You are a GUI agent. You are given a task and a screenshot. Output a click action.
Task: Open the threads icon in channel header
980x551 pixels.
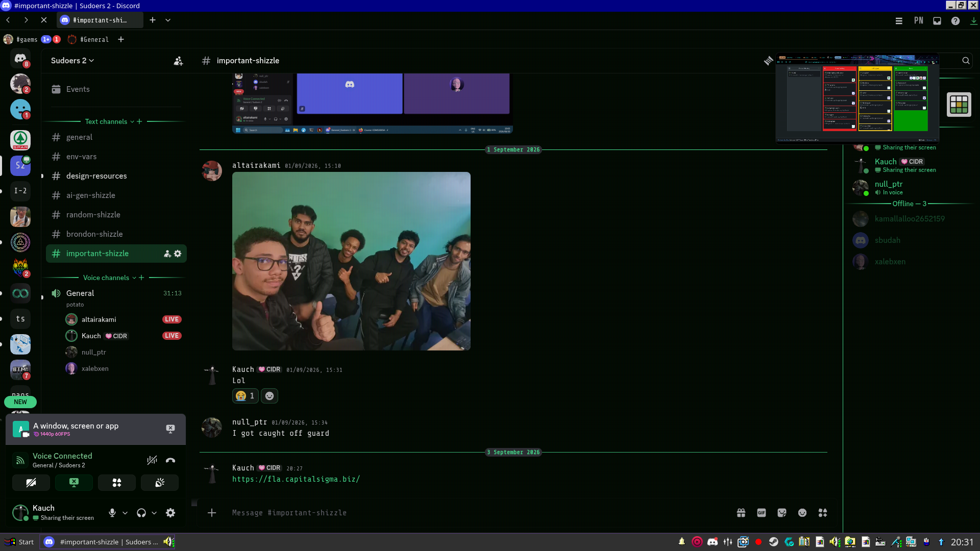pos(768,61)
